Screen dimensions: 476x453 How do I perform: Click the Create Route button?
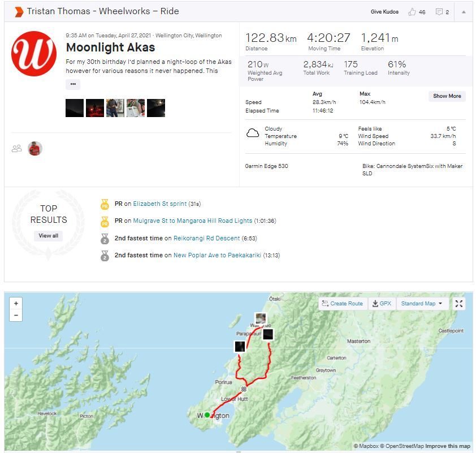342,304
